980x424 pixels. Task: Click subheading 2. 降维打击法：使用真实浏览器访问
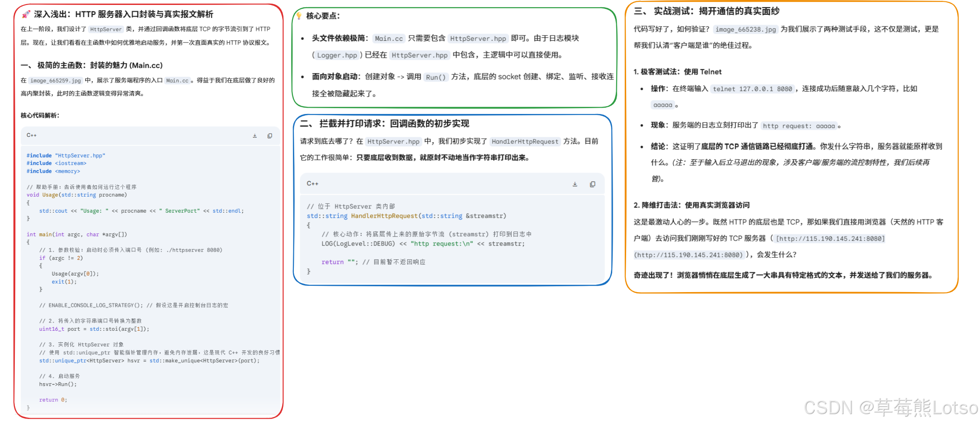pos(691,205)
